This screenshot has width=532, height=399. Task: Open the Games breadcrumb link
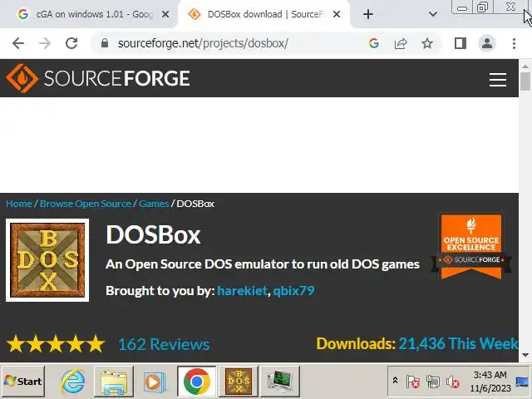154,204
